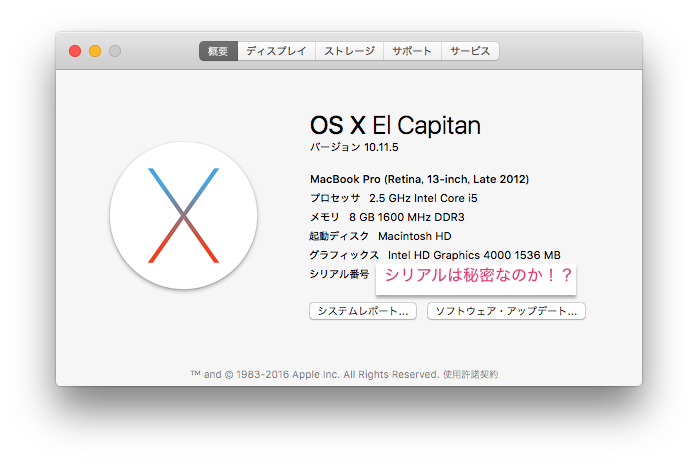Click the Apple copyright notice text
This screenshot has width=698, height=466.
(315, 375)
